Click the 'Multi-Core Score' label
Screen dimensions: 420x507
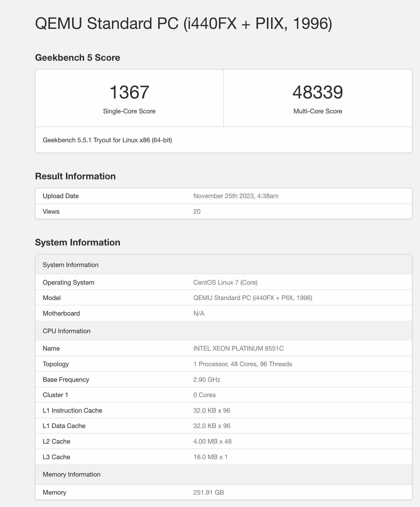(x=318, y=111)
